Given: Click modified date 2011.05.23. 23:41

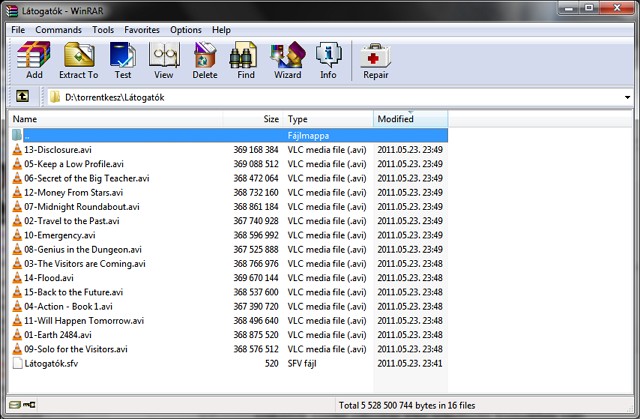Looking at the screenshot, I should pyautogui.click(x=410, y=364).
